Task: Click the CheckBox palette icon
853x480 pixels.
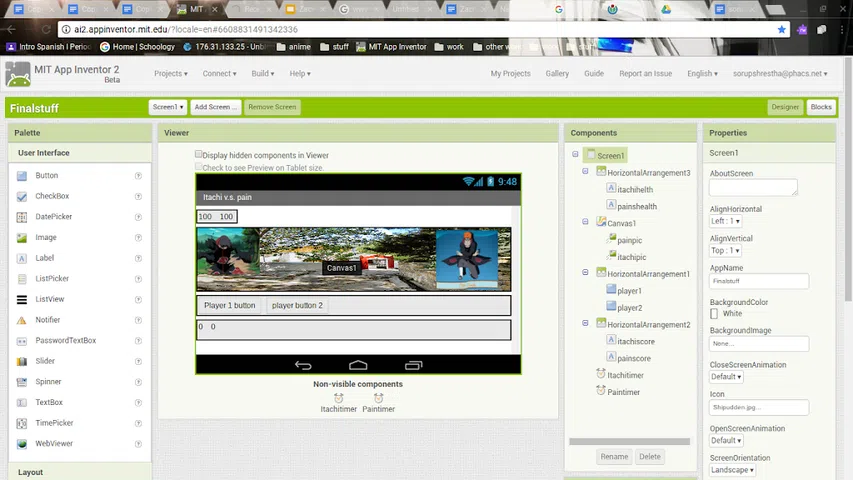Action: [x=22, y=196]
